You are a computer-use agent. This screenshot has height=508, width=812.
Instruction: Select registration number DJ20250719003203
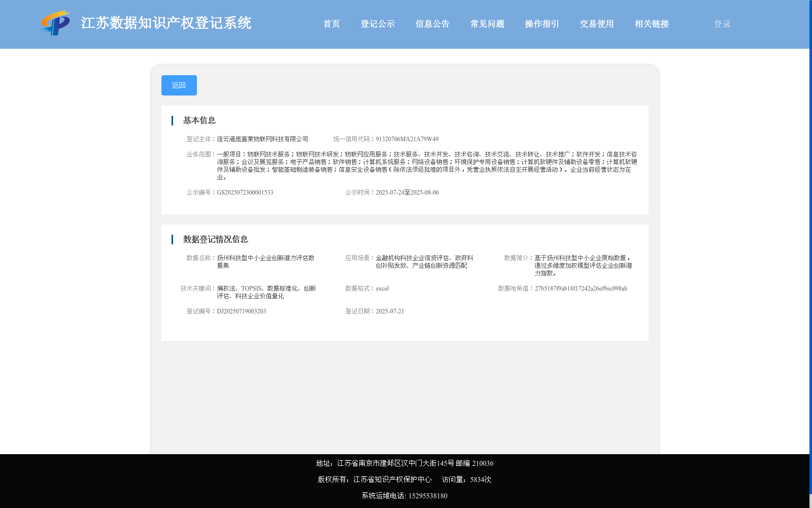pos(242,311)
